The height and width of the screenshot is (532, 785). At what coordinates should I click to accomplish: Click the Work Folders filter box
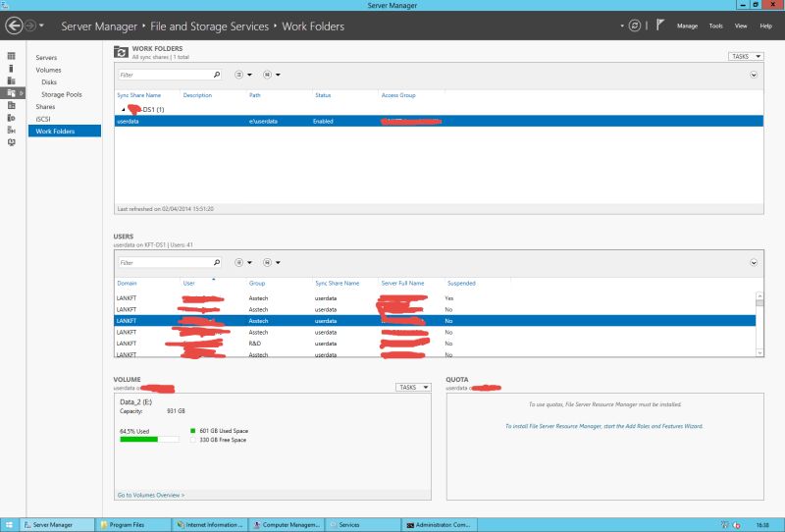165,75
